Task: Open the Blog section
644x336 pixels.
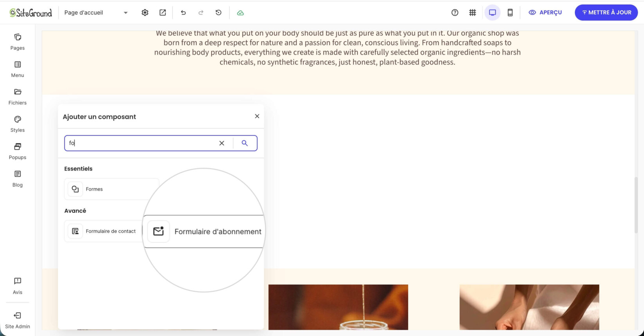Action: coord(17,179)
